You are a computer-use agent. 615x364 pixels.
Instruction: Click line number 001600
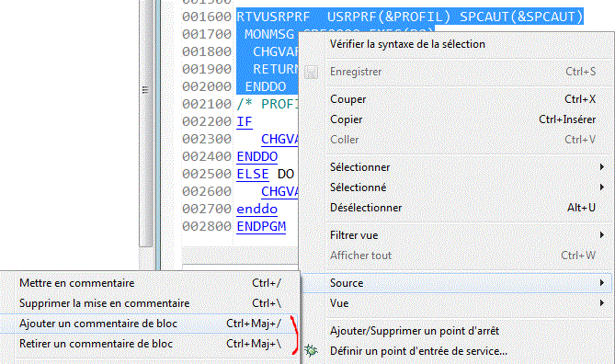207,17
